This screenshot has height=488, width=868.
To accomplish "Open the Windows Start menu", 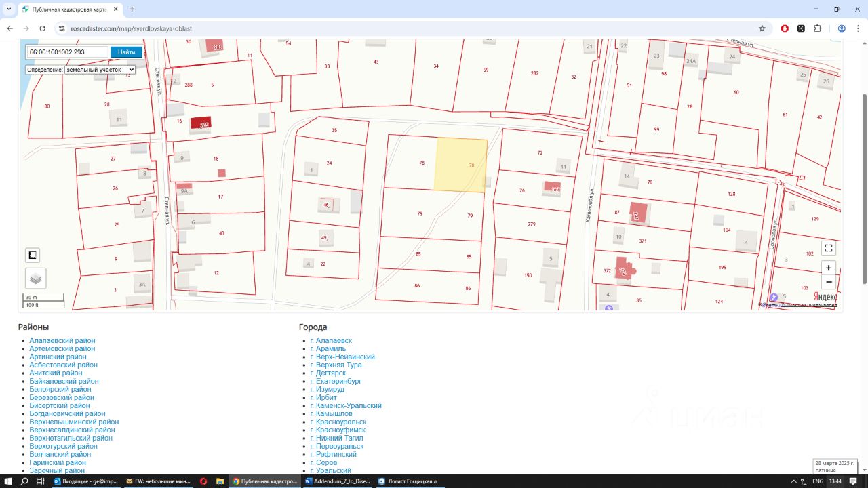I will (x=8, y=481).
